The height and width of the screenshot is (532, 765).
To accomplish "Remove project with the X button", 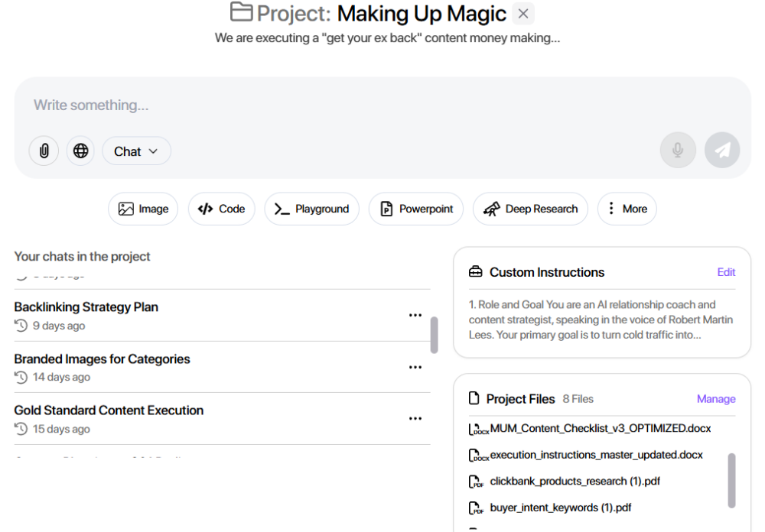I will coord(522,13).
